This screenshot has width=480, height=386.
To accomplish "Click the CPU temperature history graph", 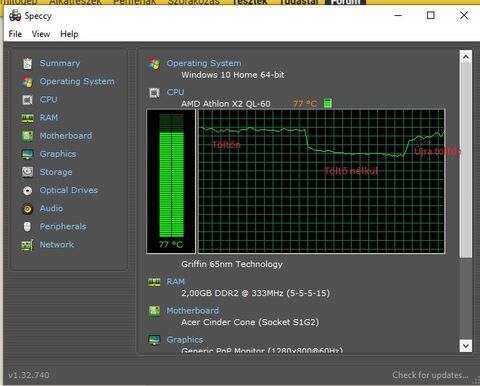I will (x=322, y=181).
